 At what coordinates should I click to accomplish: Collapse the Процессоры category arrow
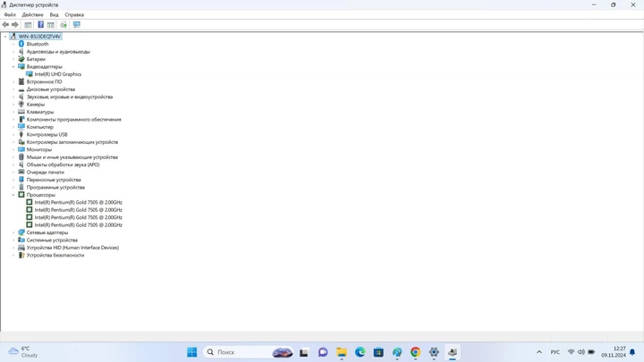click(x=13, y=195)
